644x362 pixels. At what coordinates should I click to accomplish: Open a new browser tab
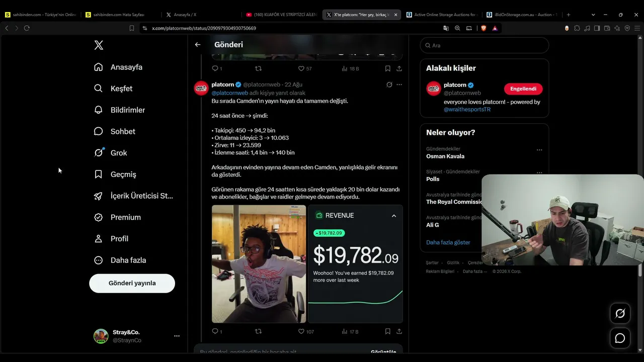coord(569,15)
